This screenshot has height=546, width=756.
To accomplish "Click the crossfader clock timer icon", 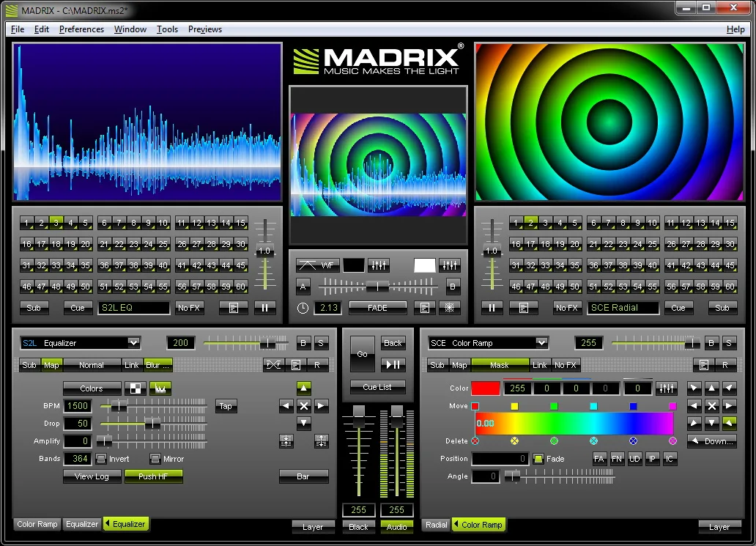I will point(303,308).
